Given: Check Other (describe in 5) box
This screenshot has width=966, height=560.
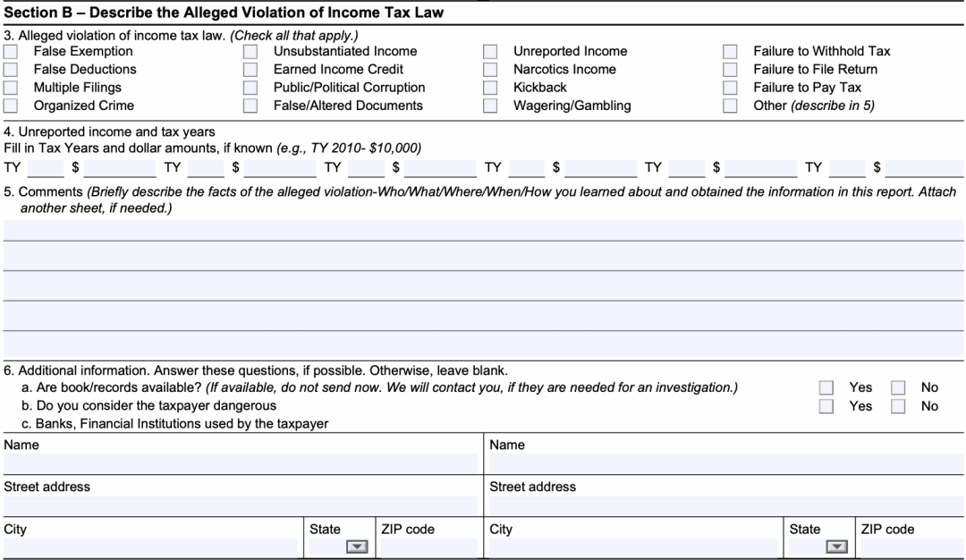Looking at the screenshot, I should [730, 106].
